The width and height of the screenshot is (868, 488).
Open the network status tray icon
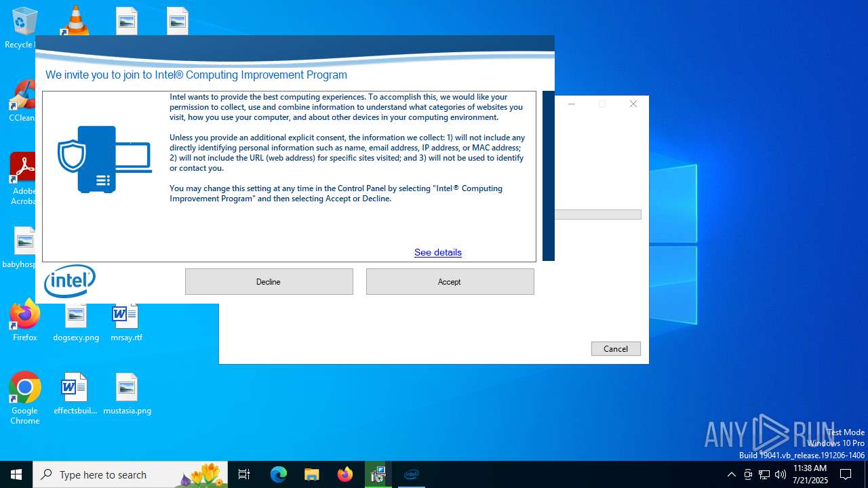764,474
